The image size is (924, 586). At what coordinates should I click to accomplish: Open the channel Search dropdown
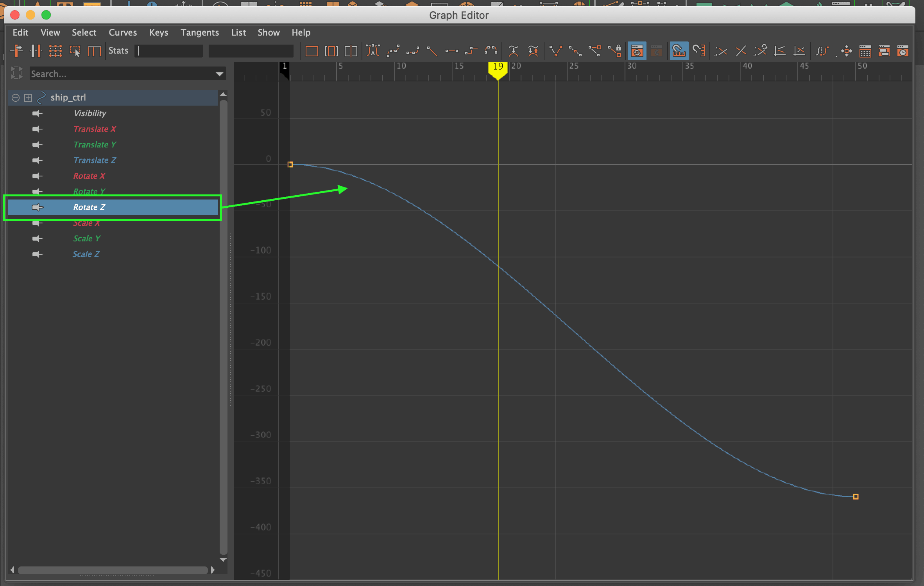click(218, 74)
